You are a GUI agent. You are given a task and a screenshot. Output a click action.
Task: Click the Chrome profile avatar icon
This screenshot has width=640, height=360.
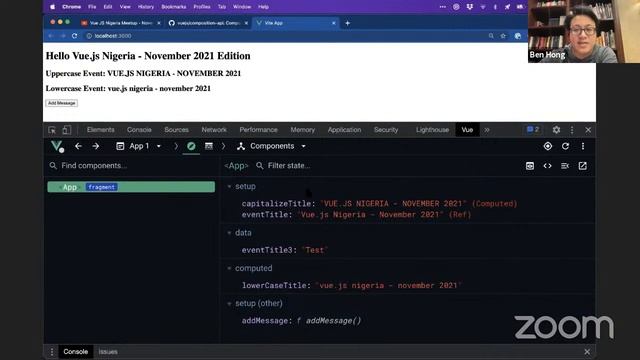coord(518,36)
